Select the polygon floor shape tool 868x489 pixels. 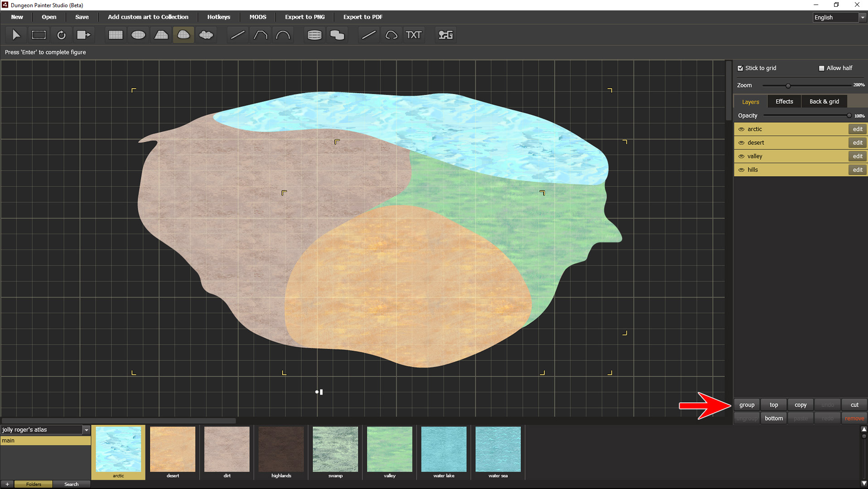click(x=161, y=35)
